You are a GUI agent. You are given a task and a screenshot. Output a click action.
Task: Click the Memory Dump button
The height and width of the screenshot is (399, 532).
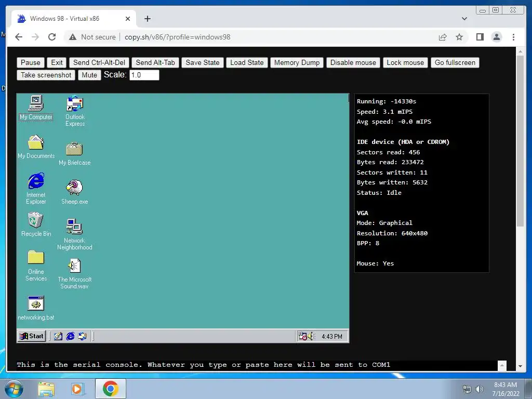click(x=297, y=62)
